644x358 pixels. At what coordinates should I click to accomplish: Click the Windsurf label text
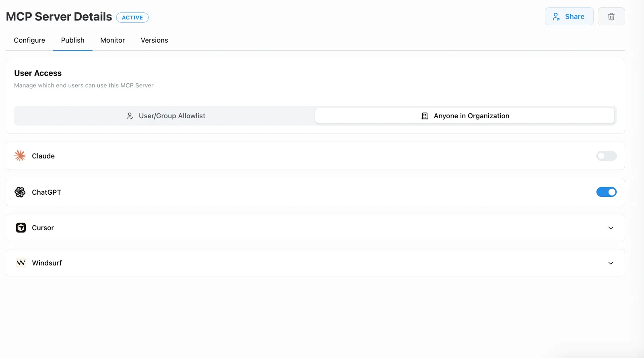[47, 263]
